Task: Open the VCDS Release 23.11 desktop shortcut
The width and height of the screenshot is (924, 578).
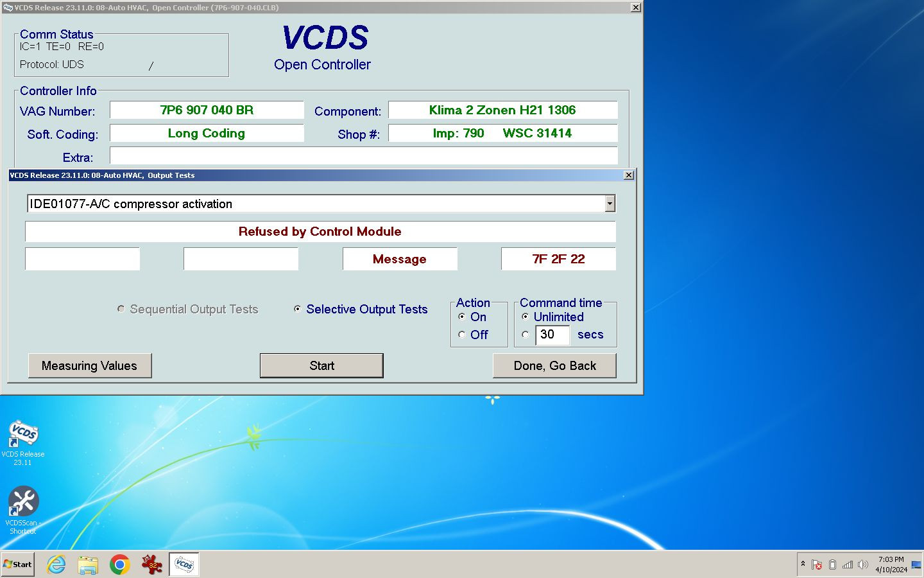Action: (x=23, y=442)
